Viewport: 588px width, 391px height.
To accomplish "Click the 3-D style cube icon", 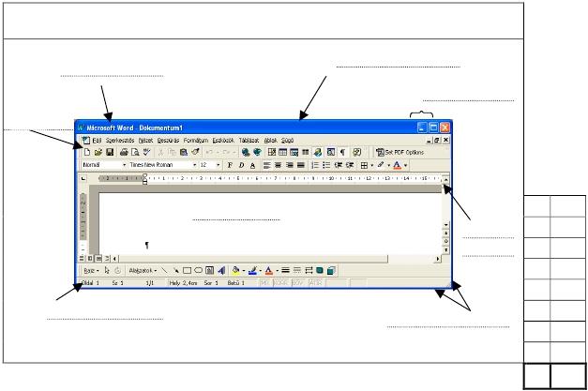I will pos(331,270).
